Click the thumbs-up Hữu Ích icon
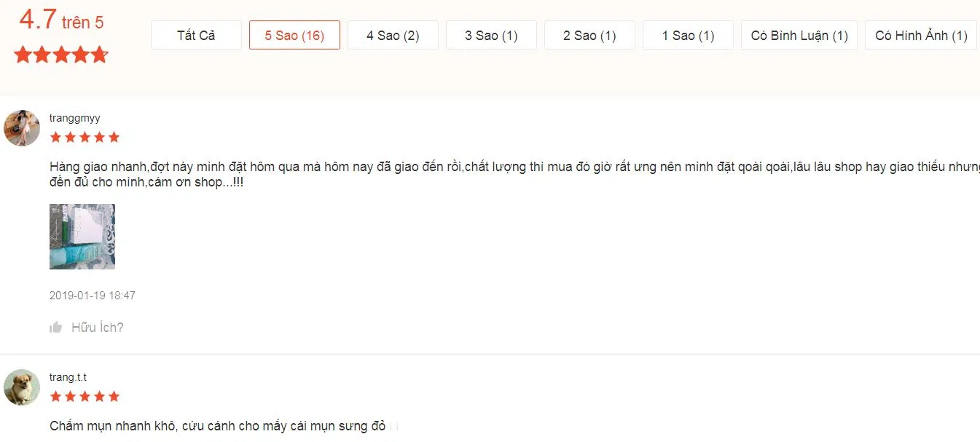 (56, 326)
